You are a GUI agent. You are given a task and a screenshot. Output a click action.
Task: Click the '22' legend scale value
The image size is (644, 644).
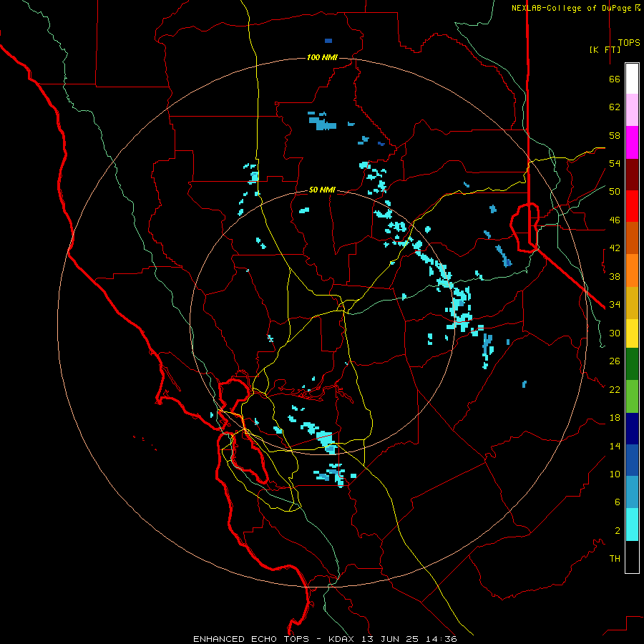pos(615,390)
